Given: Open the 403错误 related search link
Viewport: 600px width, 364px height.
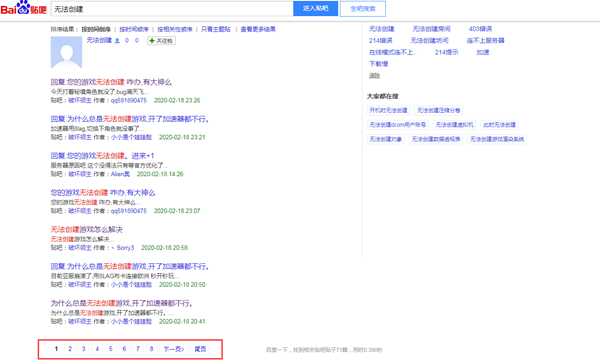Looking at the screenshot, I should 480,29.
